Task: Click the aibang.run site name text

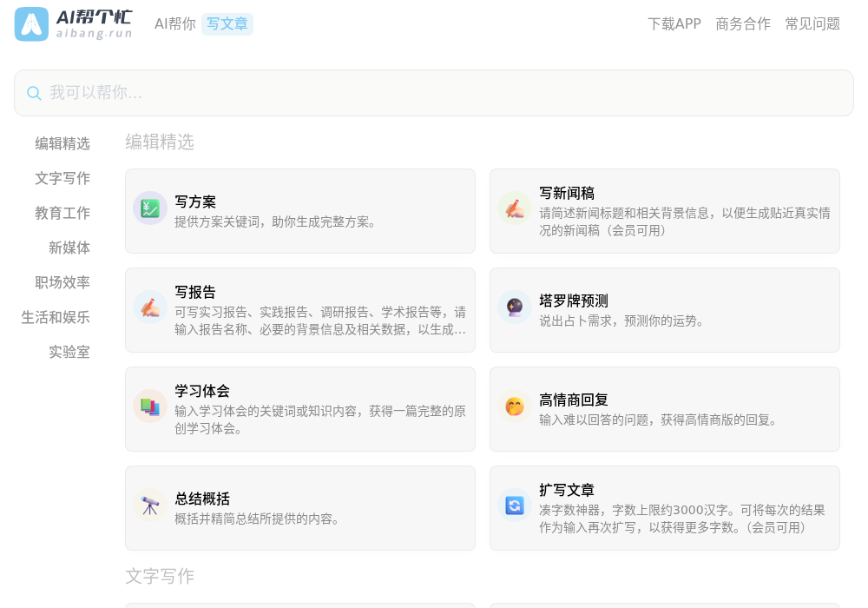Action: pos(94,34)
